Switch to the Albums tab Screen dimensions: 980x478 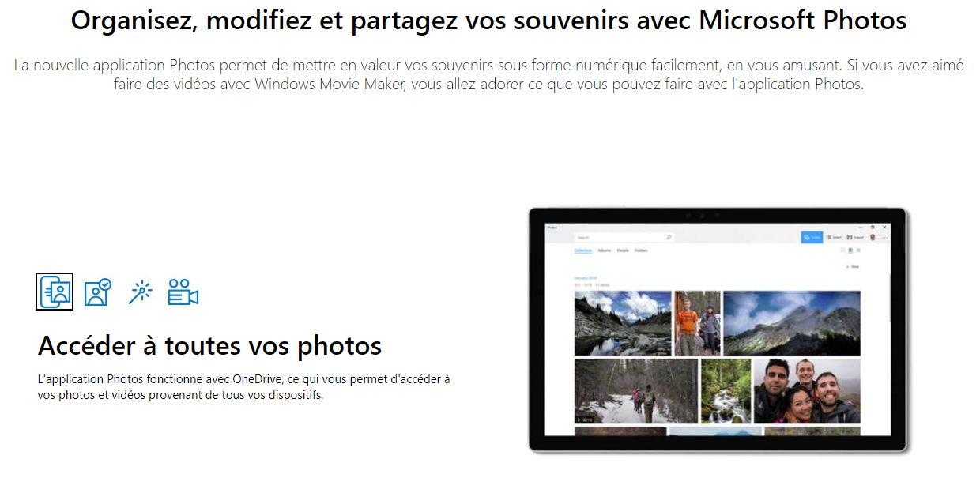click(605, 250)
